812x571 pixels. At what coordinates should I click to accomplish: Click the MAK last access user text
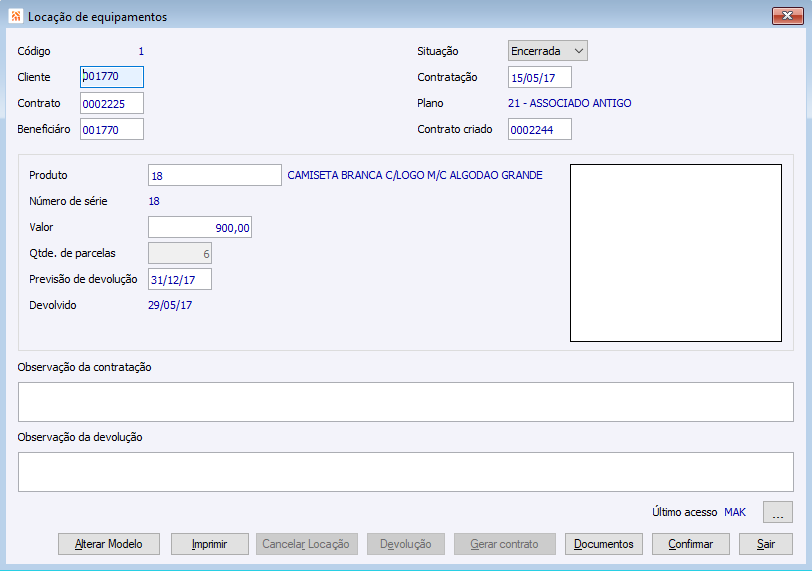[735, 512]
